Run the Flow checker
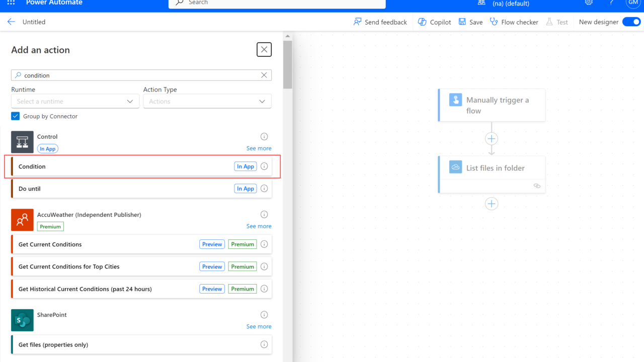 [514, 22]
